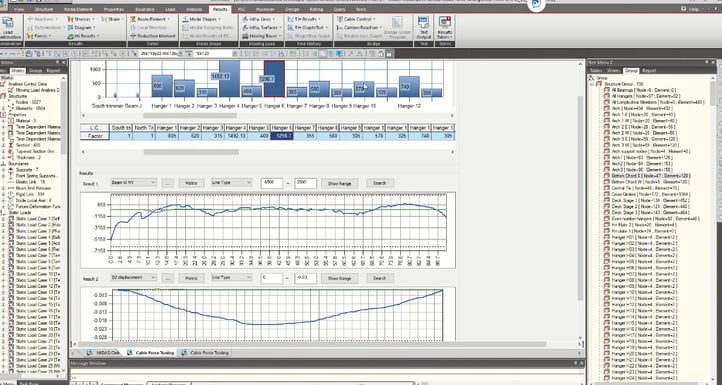Click the Analysis Control Data tree icon
This screenshot has height=385, width=722.
point(4,84)
